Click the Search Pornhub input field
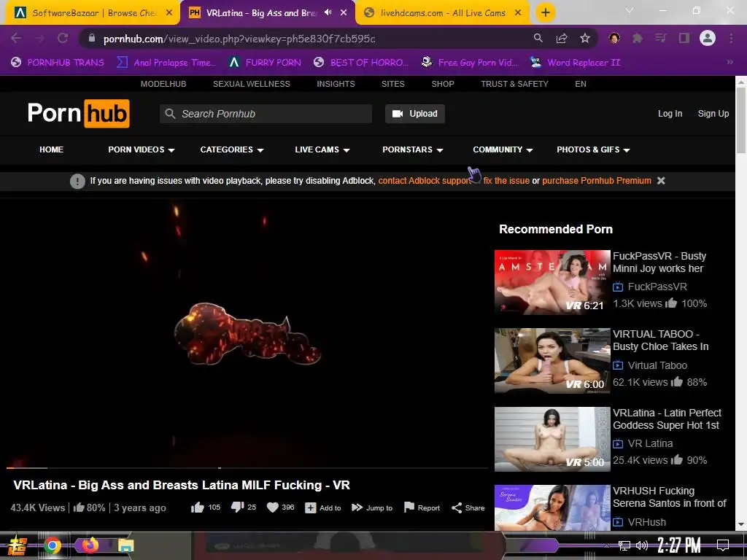This screenshot has width=747, height=560. point(266,114)
